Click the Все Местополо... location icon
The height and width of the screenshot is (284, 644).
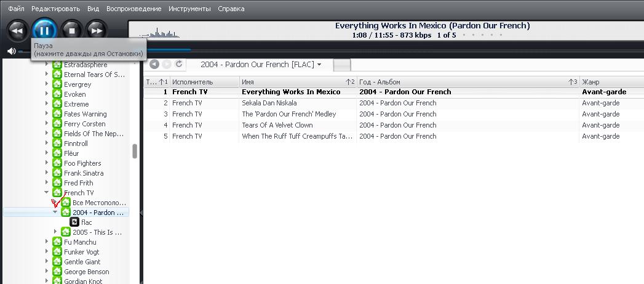(x=66, y=203)
